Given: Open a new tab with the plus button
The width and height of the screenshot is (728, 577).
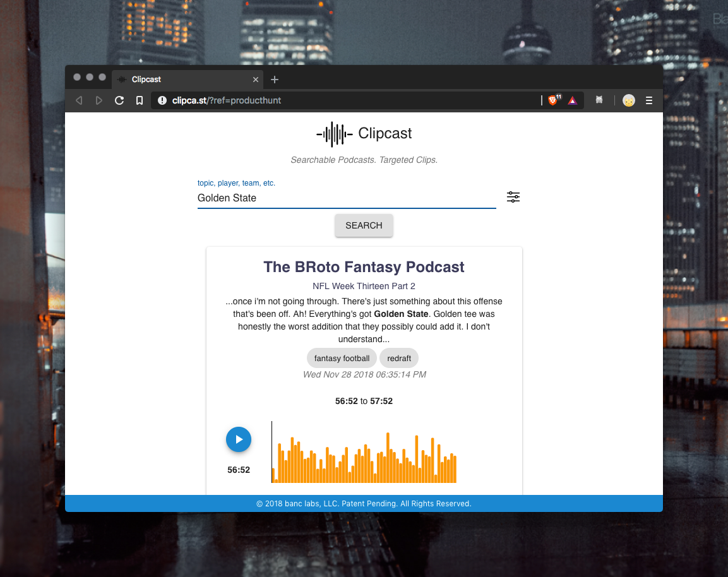Looking at the screenshot, I should [x=275, y=80].
